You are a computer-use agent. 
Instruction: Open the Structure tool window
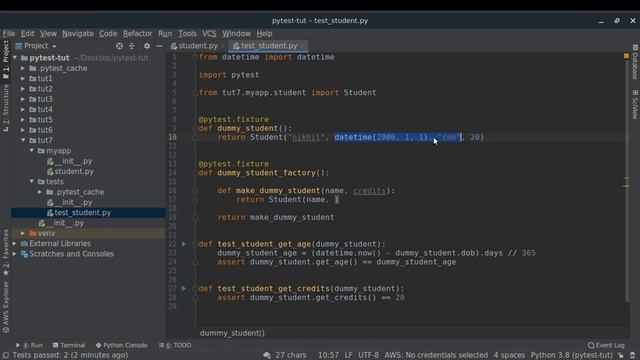pos(6,108)
